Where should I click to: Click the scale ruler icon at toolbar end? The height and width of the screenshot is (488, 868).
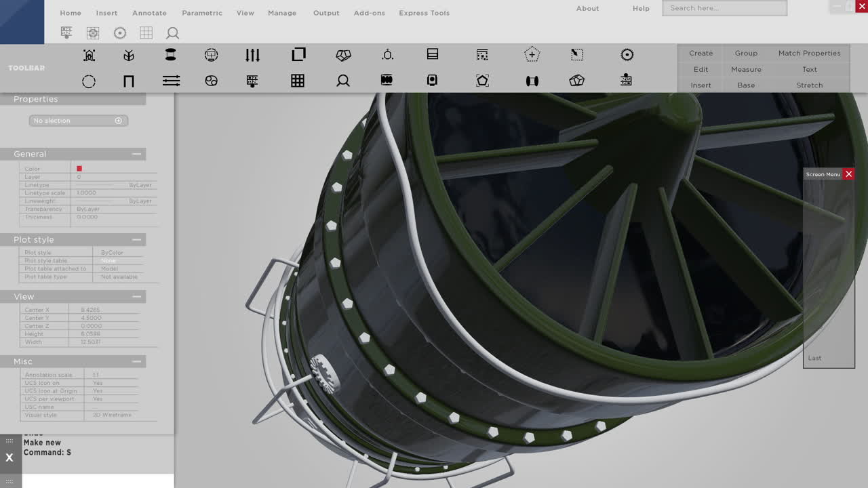(x=626, y=81)
